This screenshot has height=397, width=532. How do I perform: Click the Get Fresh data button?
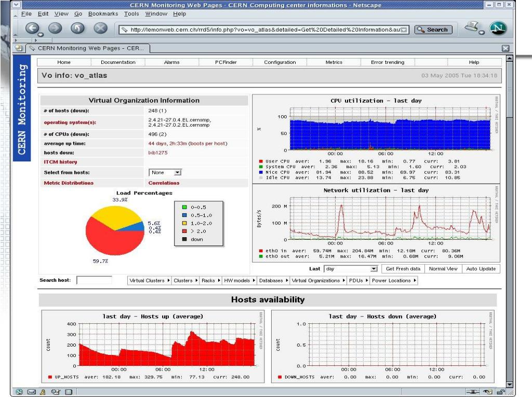pyautogui.click(x=403, y=269)
